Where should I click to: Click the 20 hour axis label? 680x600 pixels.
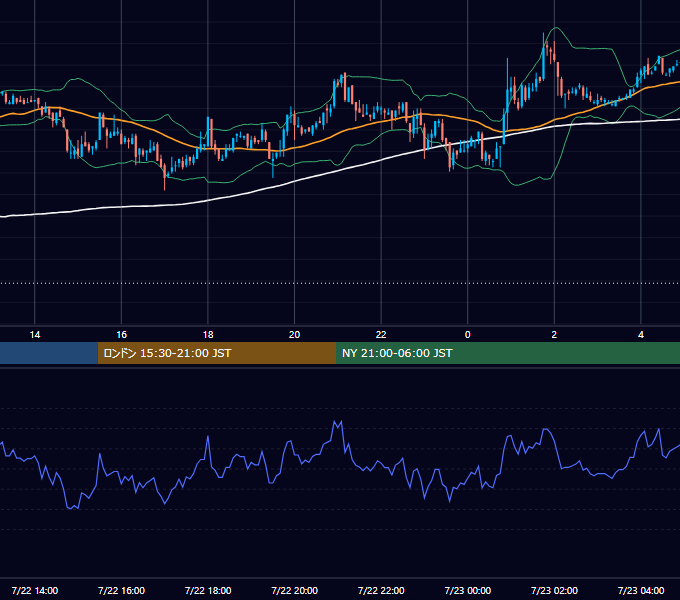coord(294,335)
